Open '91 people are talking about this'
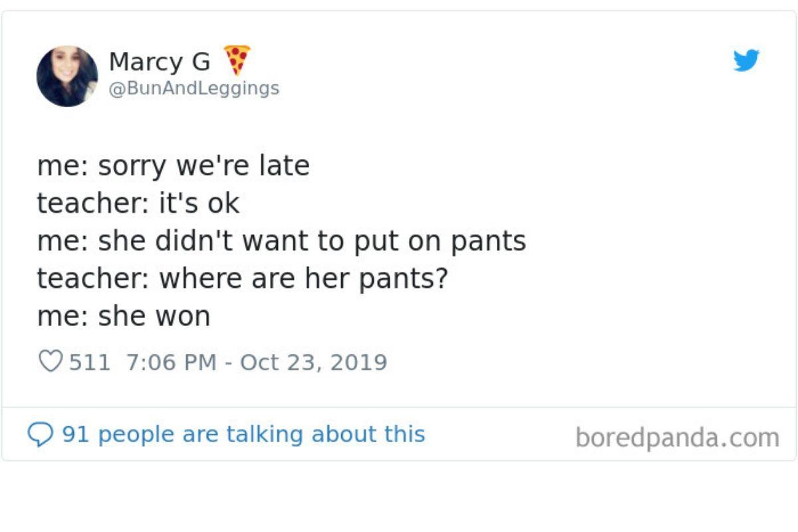 coord(243,434)
